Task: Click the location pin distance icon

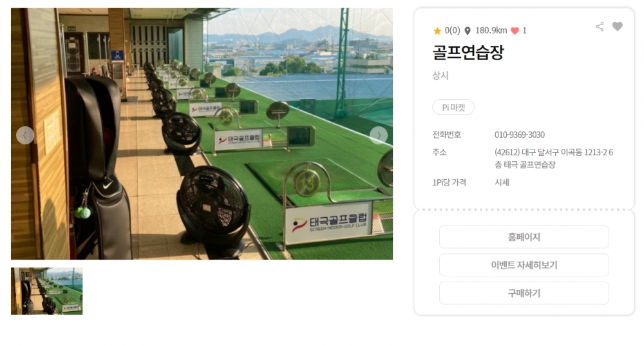Action: click(468, 31)
